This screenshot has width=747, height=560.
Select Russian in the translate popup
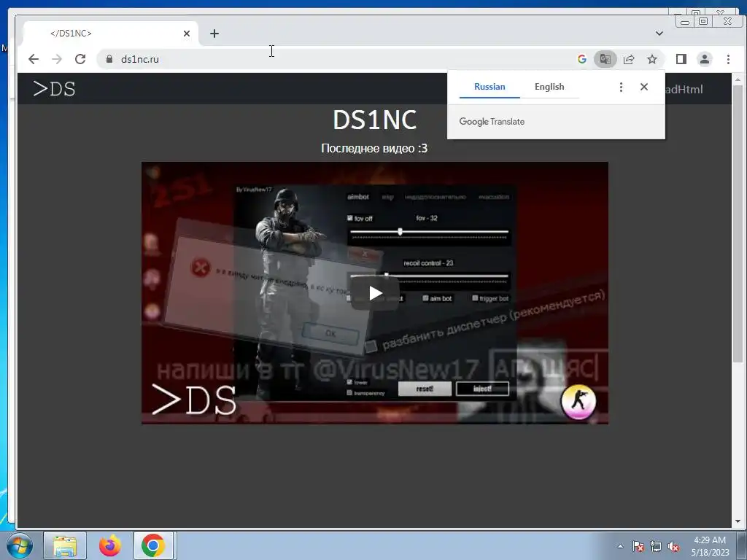coord(489,87)
